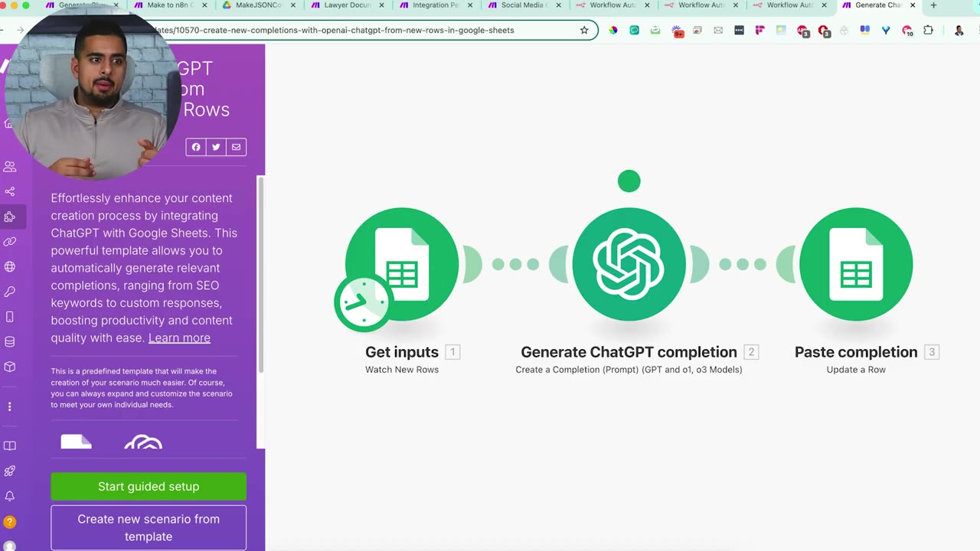Click the Google Sheets Get inputs module
This screenshot has width=980, height=551.
coord(402,264)
